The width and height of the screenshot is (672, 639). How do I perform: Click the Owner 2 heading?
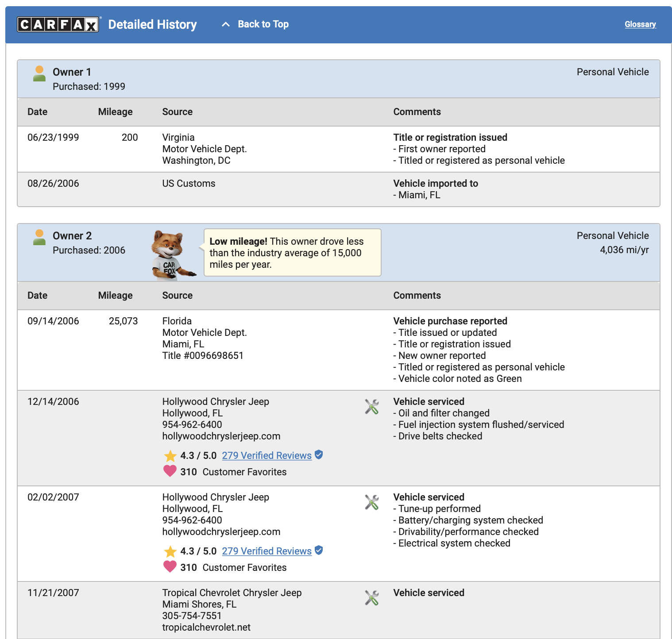pyautogui.click(x=72, y=236)
